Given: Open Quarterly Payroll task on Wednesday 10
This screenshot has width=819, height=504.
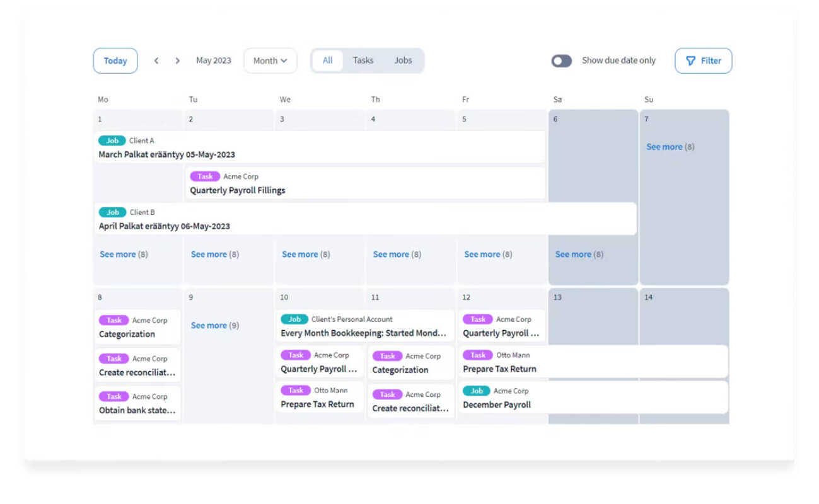Looking at the screenshot, I should 320,362.
